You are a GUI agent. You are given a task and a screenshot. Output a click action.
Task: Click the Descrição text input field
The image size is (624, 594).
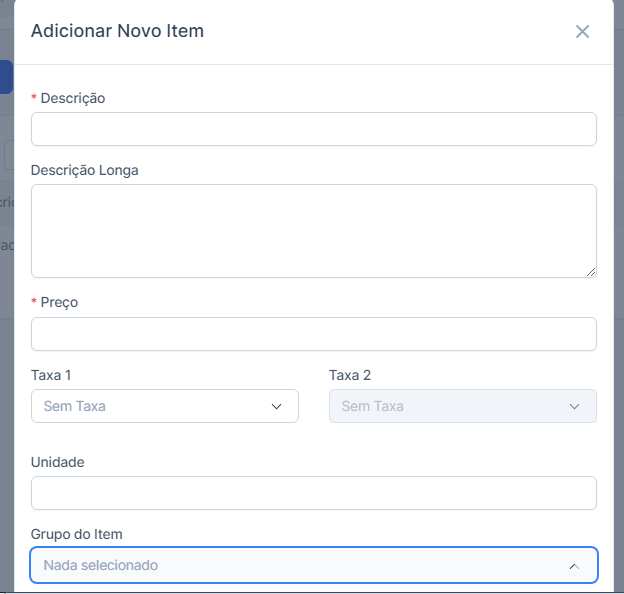pyautogui.click(x=313, y=129)
